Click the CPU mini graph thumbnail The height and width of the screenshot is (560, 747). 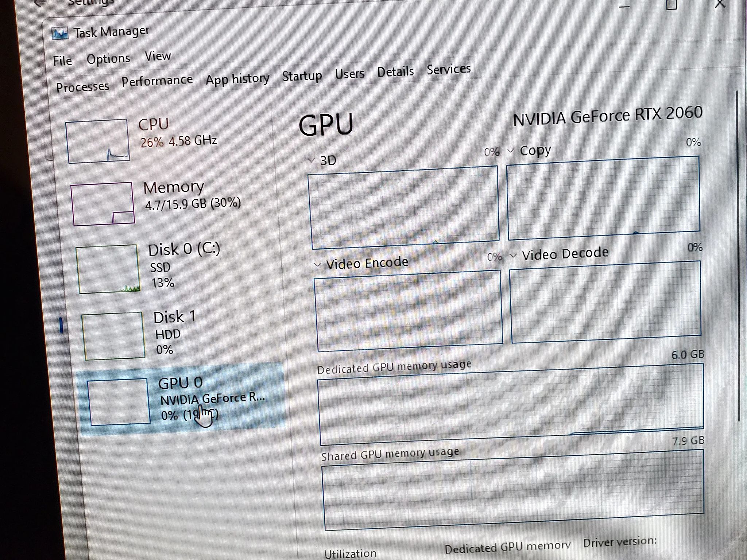[x=97, y=141]
